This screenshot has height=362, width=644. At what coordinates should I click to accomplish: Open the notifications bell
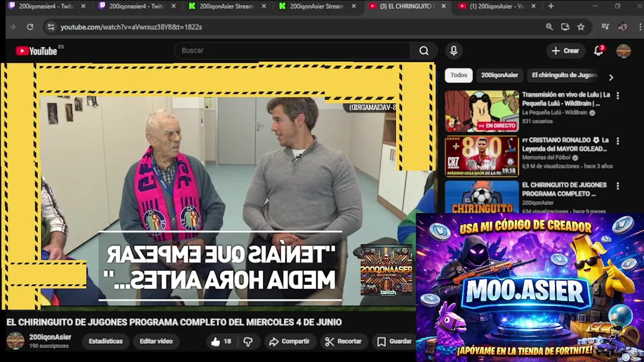(598, 51)
